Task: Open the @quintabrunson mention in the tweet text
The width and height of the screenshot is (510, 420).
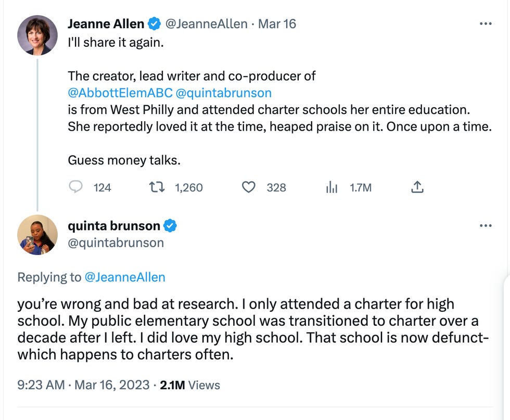Action: [x=227, y=93]
